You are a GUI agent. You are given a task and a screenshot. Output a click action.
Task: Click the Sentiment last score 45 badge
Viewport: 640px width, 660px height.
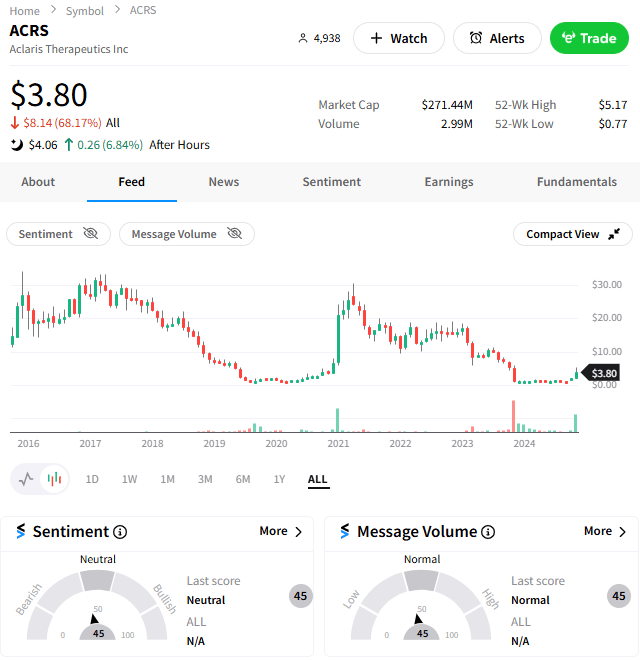(x=301, y=596)
